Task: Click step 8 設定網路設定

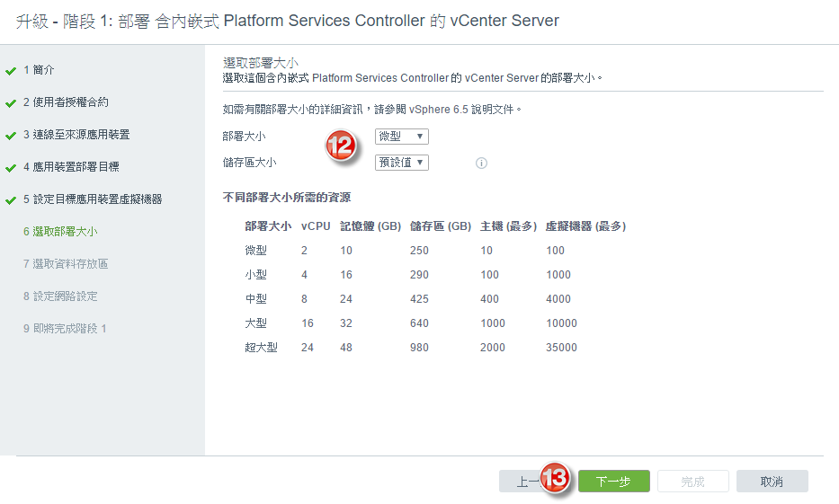Action: coord(60,296)
